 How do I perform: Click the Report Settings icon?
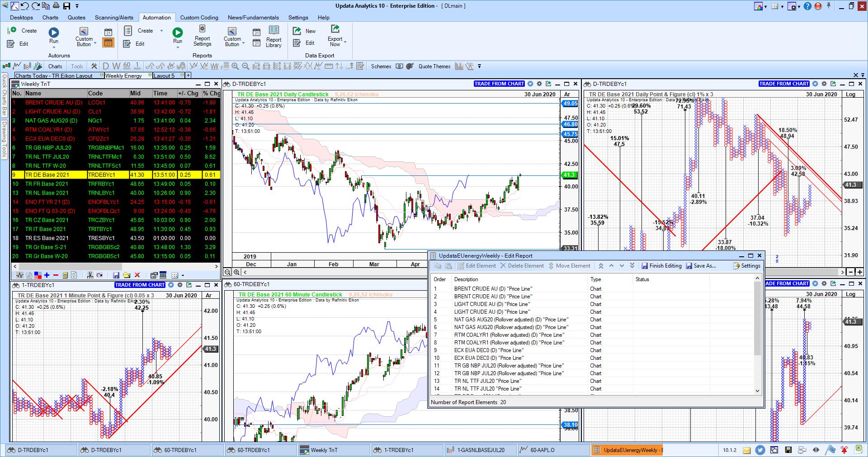tap(202, 29)
